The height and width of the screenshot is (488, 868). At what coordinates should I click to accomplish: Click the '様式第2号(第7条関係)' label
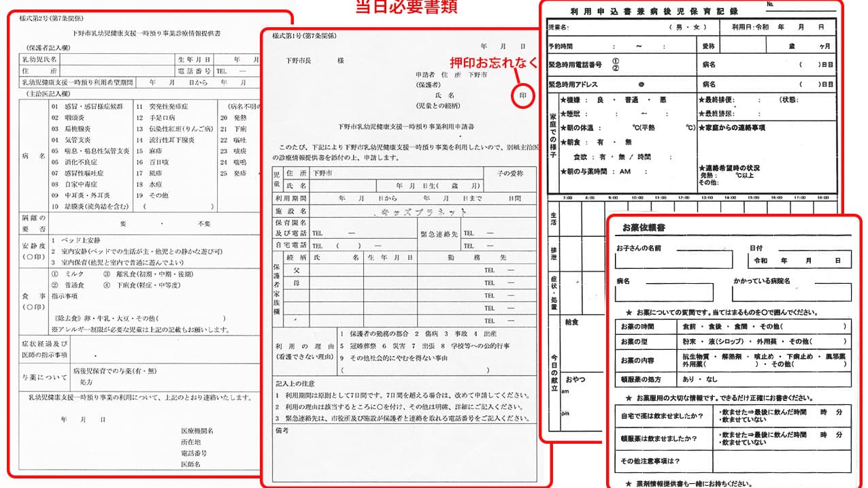[50, 18]
